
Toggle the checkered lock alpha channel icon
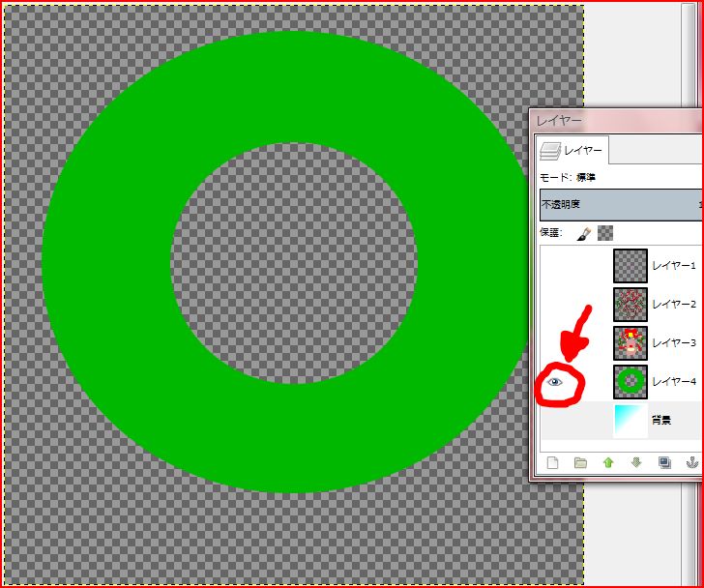(605, 233)
